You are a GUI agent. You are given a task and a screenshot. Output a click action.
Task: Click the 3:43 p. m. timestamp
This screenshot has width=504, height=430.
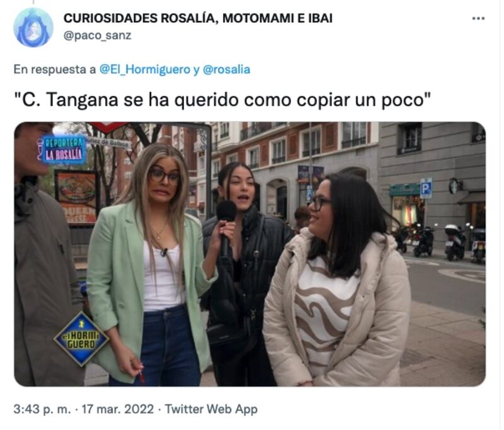(x=42, y=409)
